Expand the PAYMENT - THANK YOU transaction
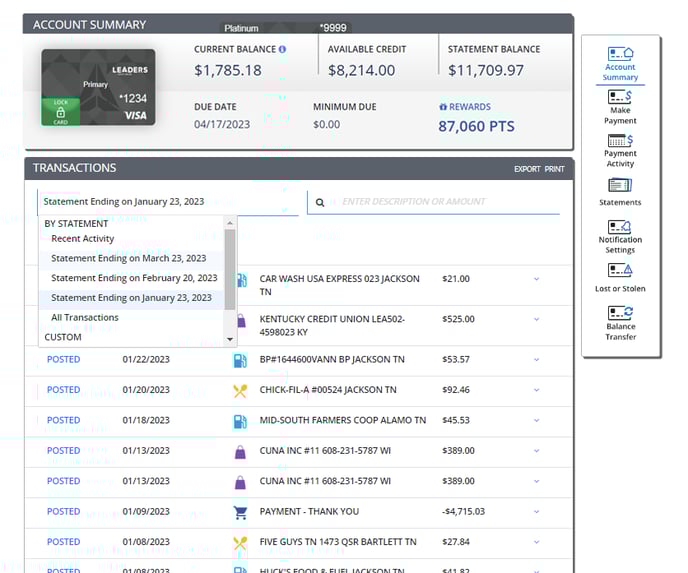The width and height of the screenshot is (688, 573). tap(536, 512)
